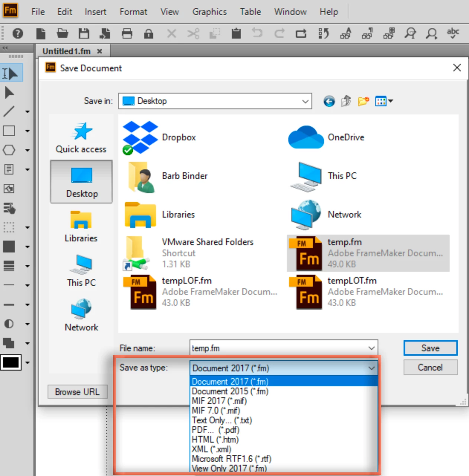
Task: Choose Network in places sidebar
Action: click(81, 316)
